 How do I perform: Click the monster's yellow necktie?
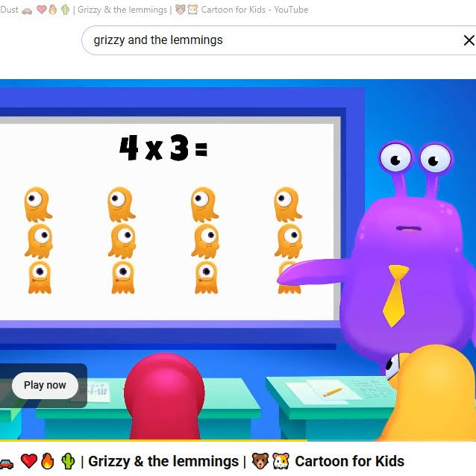click(x=395, y=293)
